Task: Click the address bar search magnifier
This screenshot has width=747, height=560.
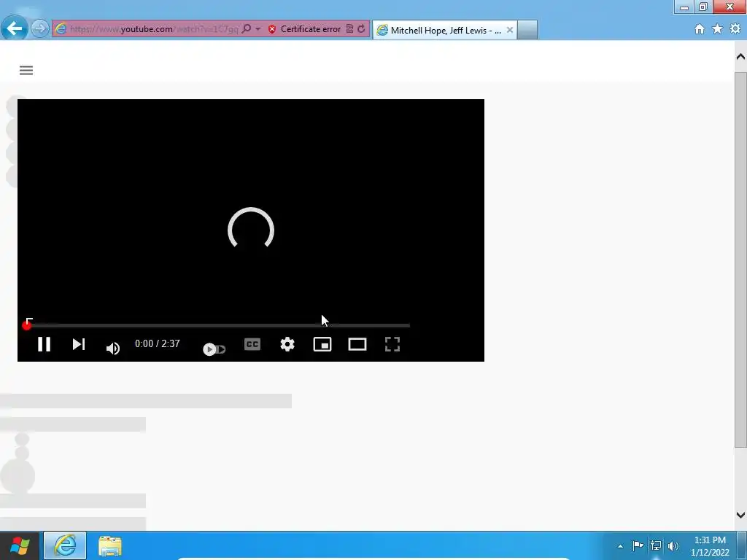Action: pos(247,28)
